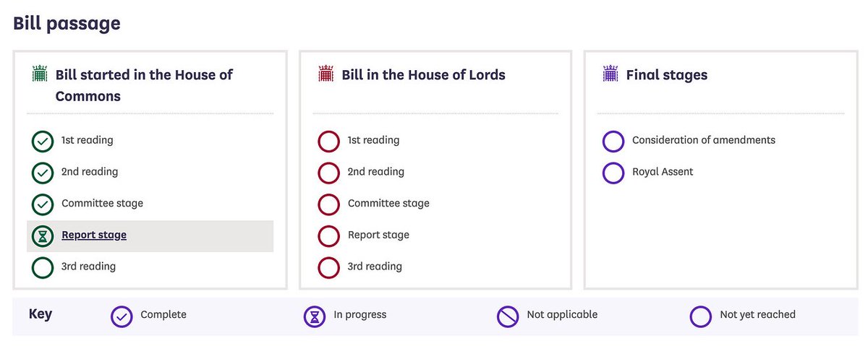Click the Lords Committee stage circle icon
Image resolution: width=868 pixels, height=346 pixels.
pos(329,204)
